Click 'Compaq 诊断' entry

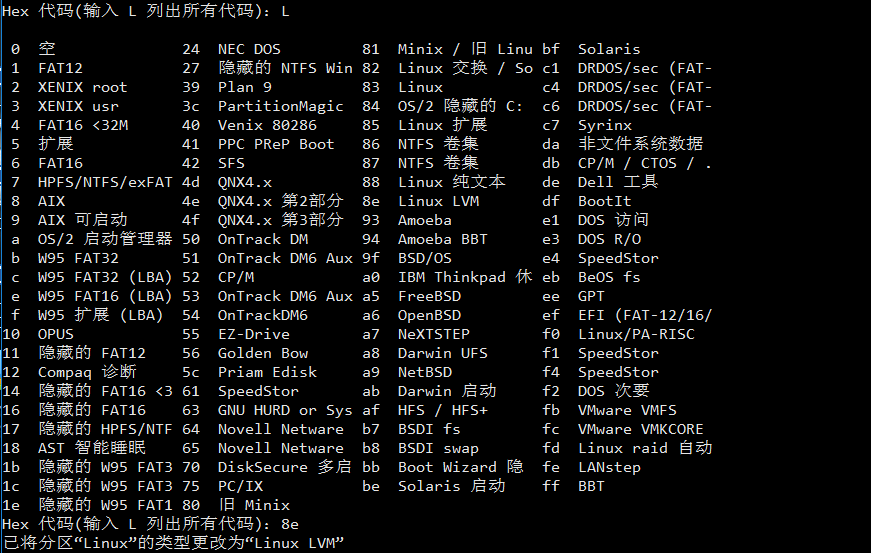click(87, 372)
